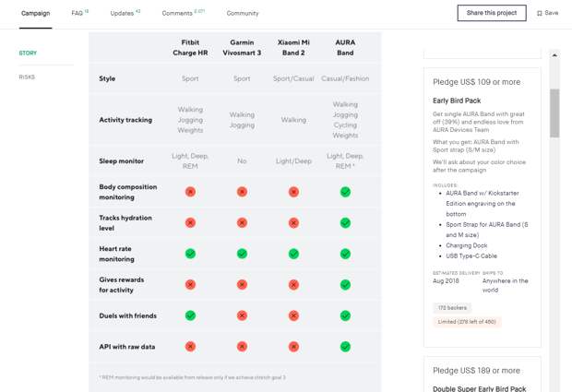
Task: Click the API with raw data row label
Action: coord(127,347)
